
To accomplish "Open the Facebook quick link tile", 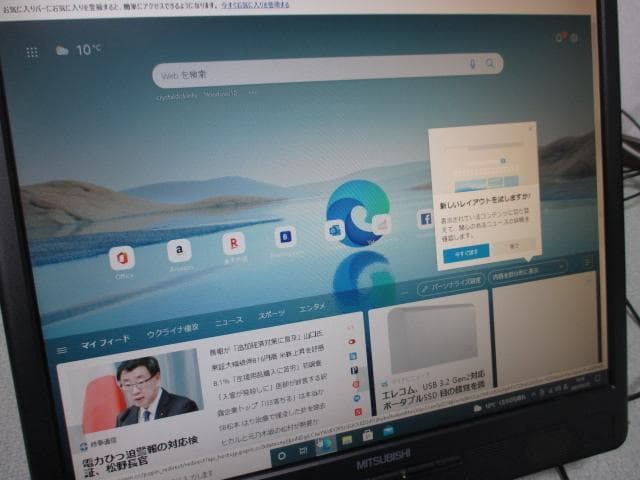I will [425, 219].
